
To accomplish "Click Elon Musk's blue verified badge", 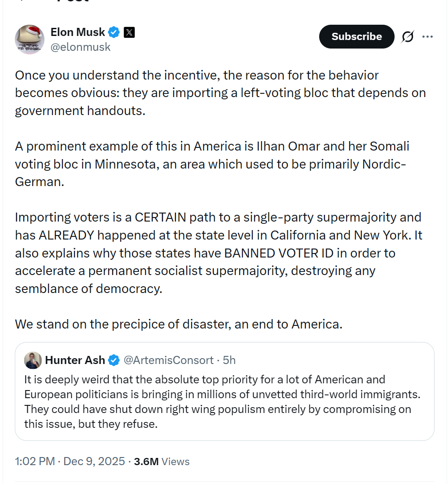I will 114,32.
